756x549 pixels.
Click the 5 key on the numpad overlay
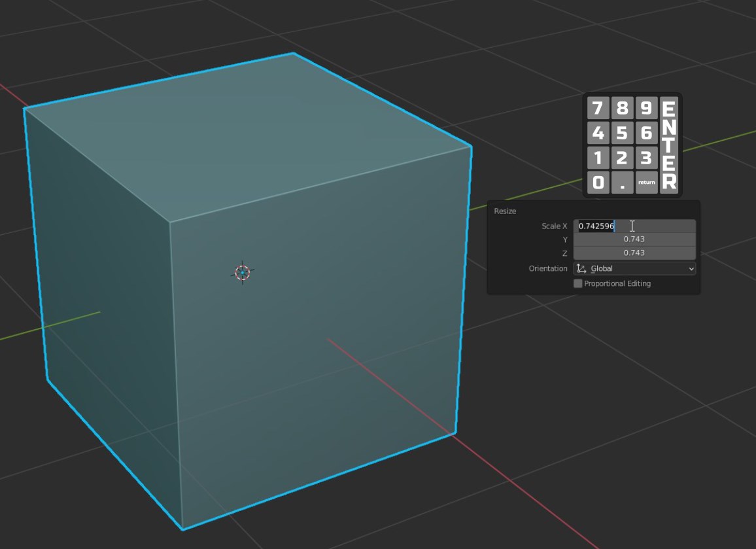pyautogui.click(x=623, y=133)
